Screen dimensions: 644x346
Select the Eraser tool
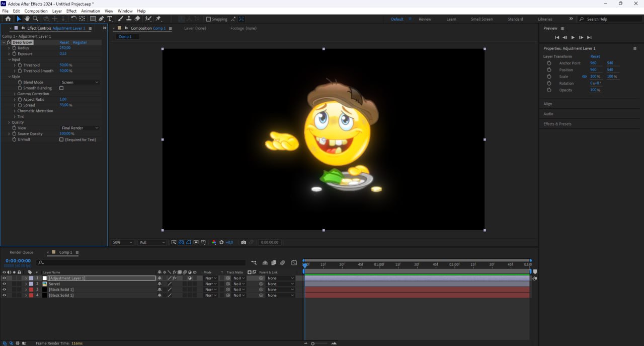tap(137, 19)
